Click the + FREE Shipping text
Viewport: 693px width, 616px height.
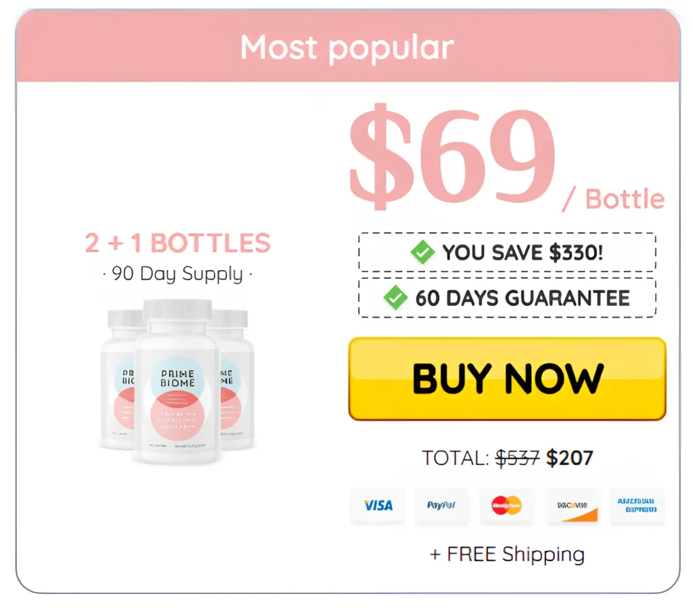[507, 554]
